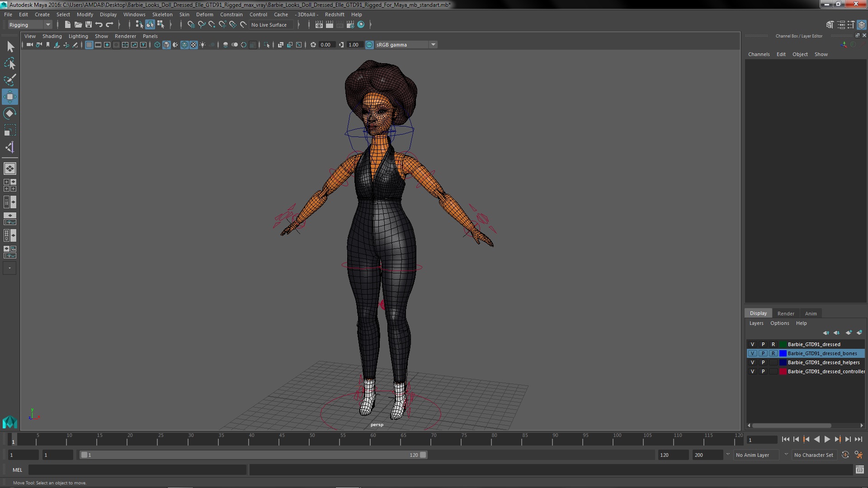Open the Shading viewport menu
Image resolution: width=868 pixels, height=488 pixels.
tap(52, 36)
